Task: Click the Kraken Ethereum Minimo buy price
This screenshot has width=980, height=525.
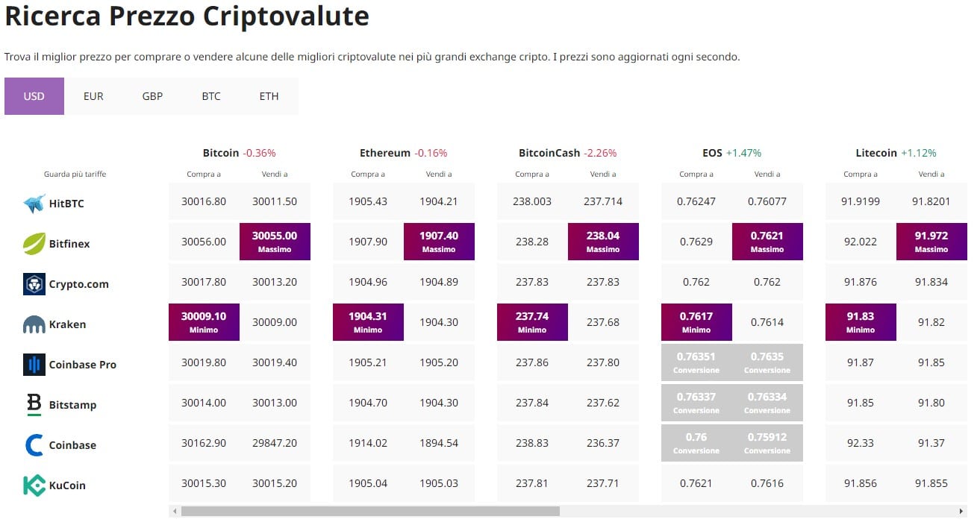Action: 368,322
